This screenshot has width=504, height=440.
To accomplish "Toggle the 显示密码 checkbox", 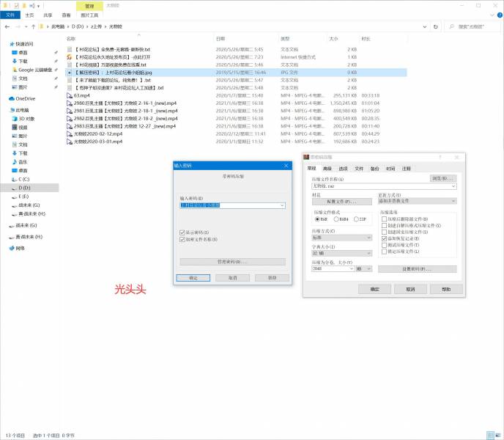I will (182, 232).
